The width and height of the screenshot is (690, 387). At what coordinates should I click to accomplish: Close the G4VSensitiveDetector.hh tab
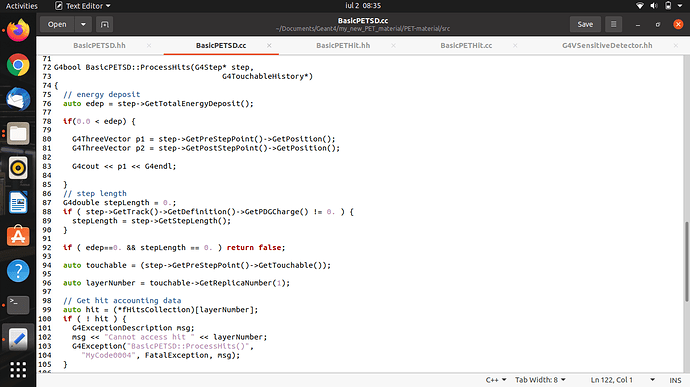[675, 45]
